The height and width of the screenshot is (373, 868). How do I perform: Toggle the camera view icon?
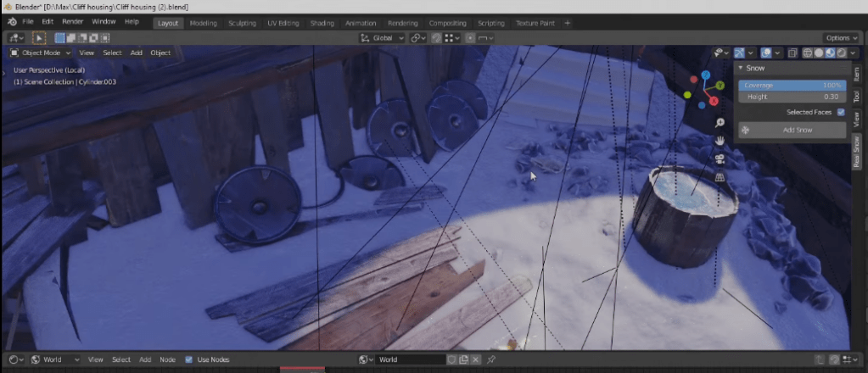[x=720, y=159]
